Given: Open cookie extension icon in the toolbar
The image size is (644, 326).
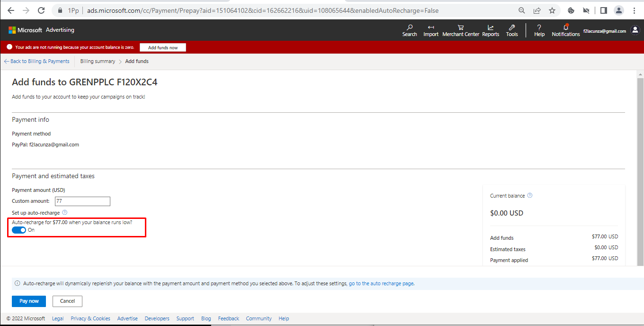Looking at the screenshot, I should coord(571,10).
